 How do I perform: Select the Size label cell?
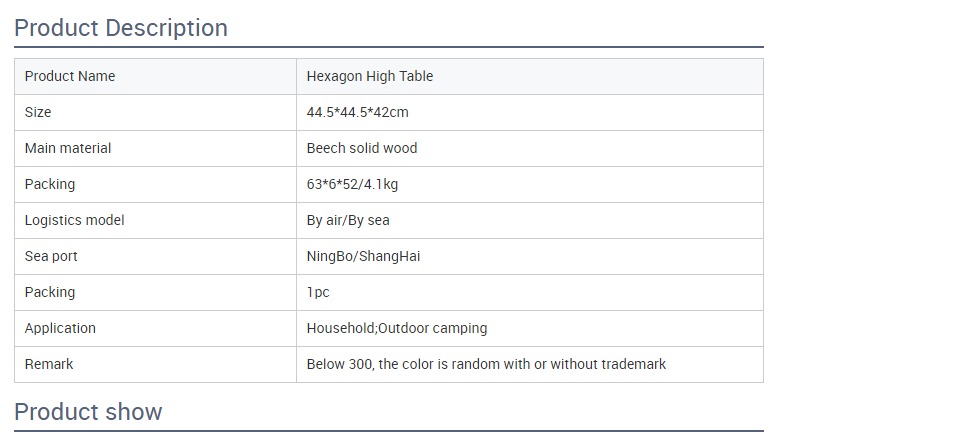pos(155,112)
